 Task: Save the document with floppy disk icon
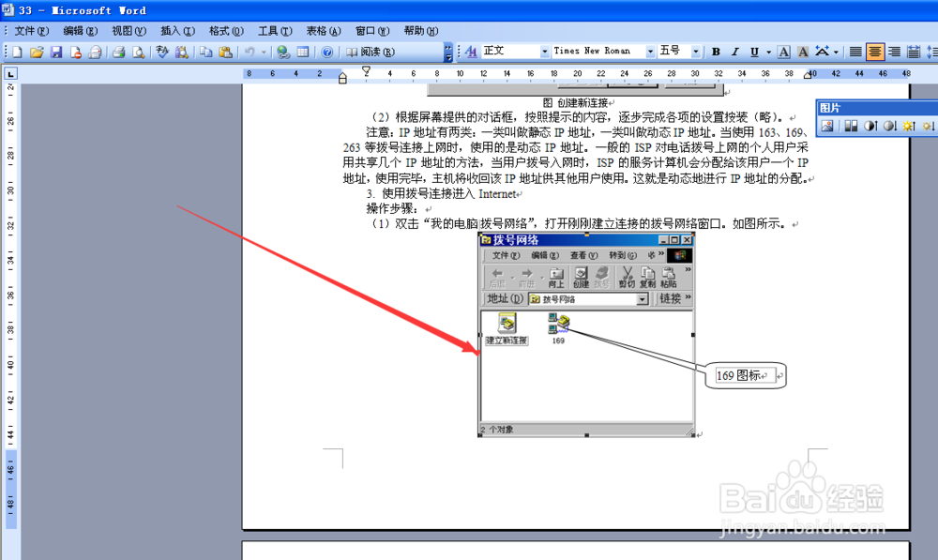[x=56, y=52]
